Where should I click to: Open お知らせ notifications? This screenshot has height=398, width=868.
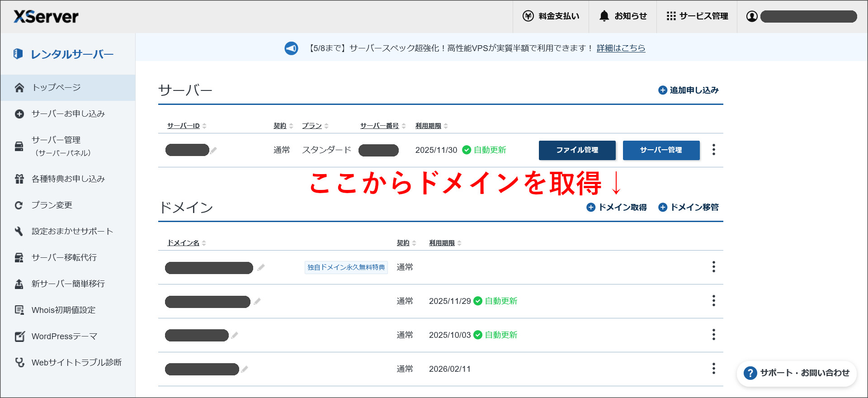pos(623,16)
